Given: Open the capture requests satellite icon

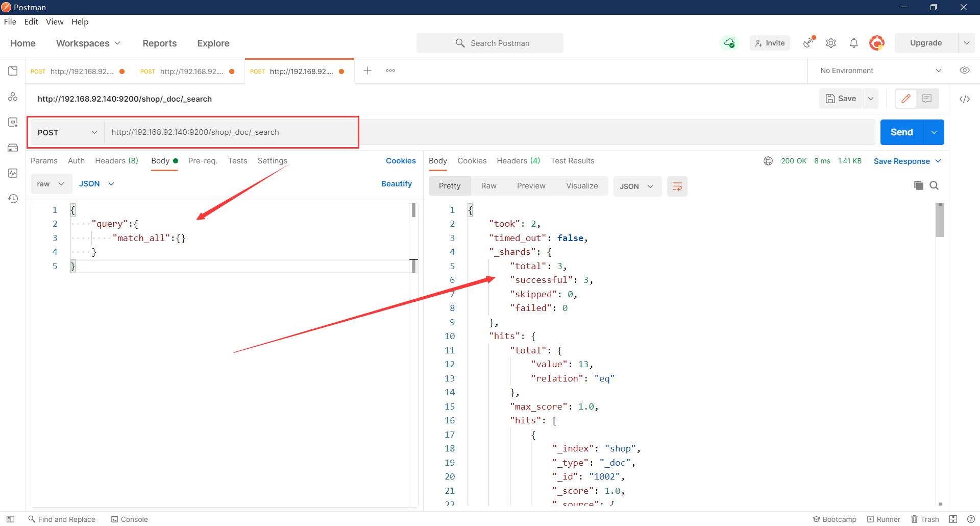Looking at the screenshot, I should tap(809, 42).
